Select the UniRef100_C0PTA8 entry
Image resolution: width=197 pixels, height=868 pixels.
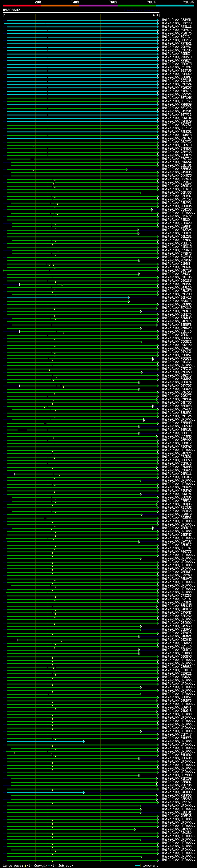coord(177,139)
